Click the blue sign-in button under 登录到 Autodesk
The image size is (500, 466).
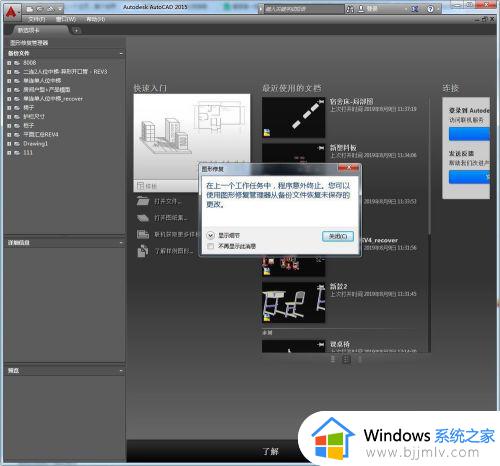[469, 134]
